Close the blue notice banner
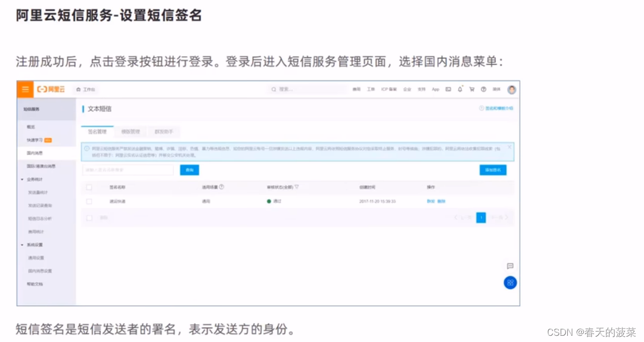 point(509,147)
